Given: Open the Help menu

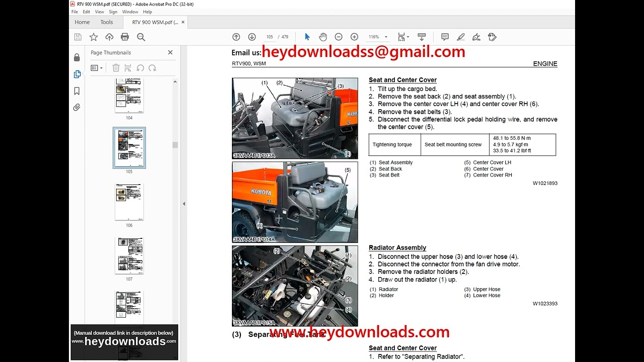Looking at the screenshot, I should [x=147, y=12].
